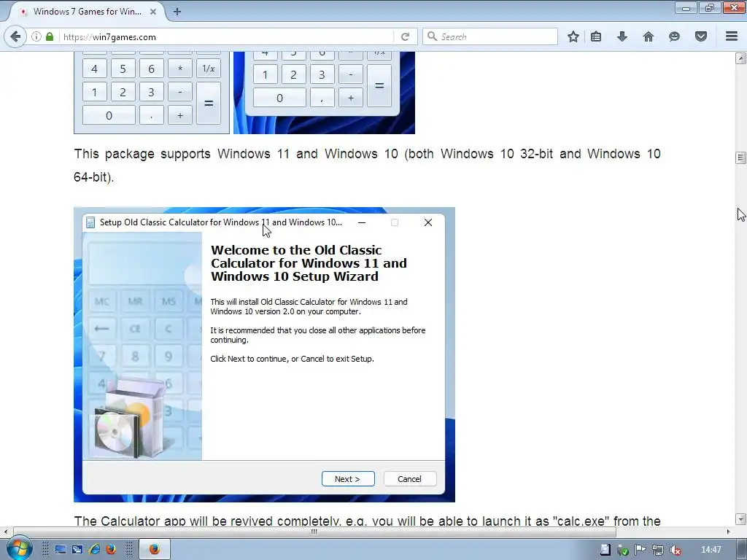Click the document tray icon

(605, 550)
